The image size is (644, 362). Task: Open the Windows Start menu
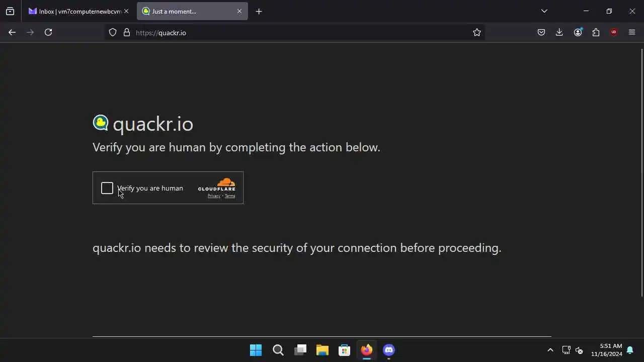click(x=256, y=350)
